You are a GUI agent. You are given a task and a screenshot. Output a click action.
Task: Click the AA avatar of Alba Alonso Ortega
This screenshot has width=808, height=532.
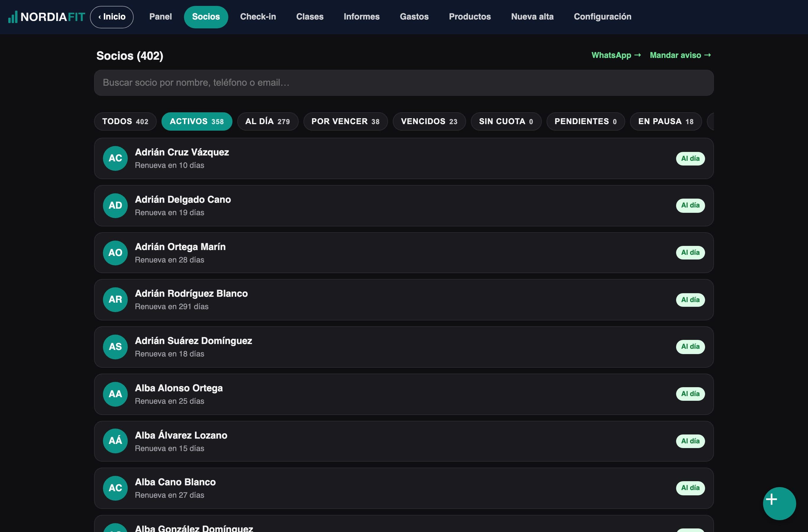tap(115, 394)
